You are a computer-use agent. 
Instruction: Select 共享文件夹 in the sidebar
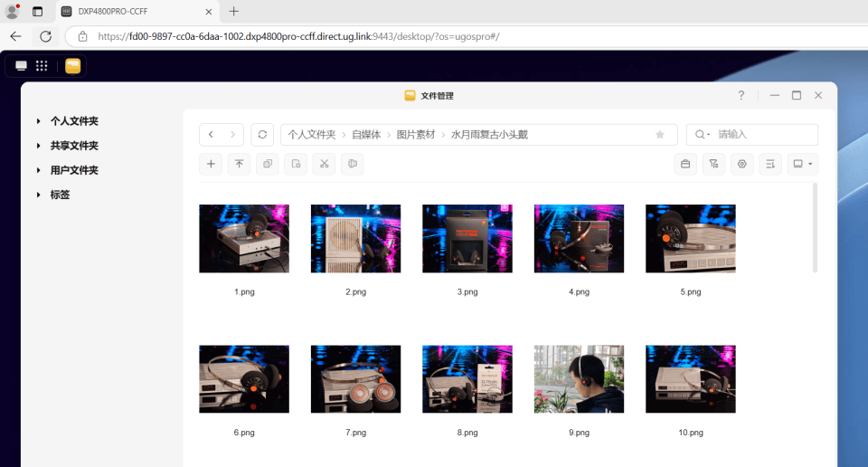[x=74, y=146]
